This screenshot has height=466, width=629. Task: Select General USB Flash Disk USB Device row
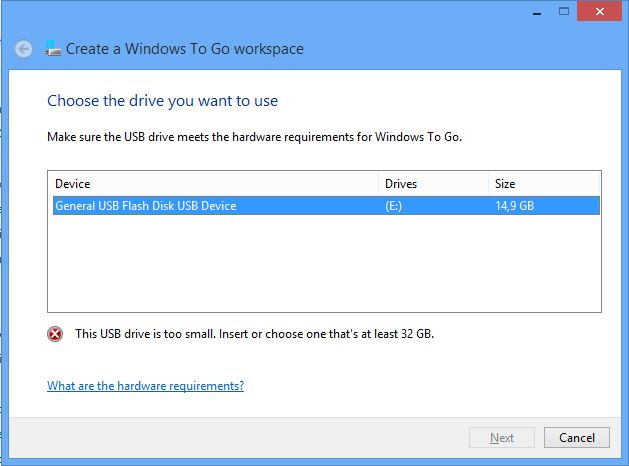326,206
